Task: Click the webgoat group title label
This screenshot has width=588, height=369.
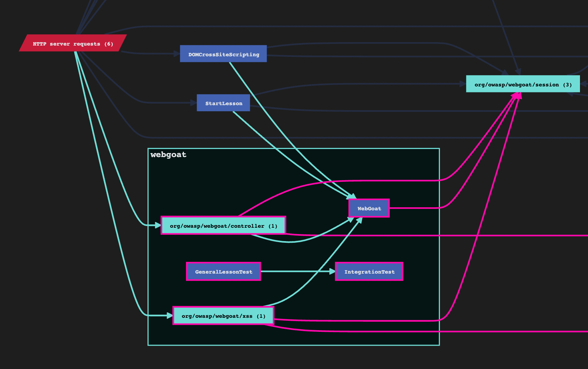Action: coord(168,154)
